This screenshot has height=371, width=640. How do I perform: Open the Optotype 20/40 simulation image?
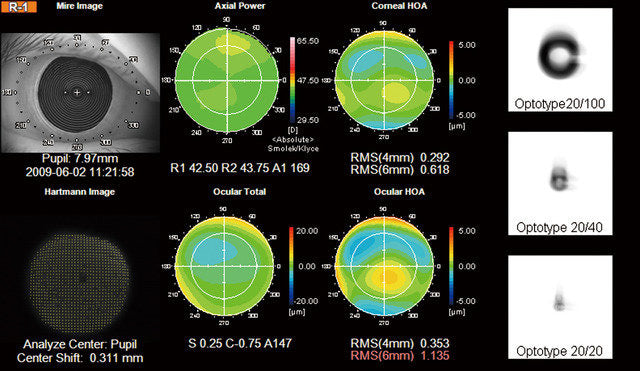click(560, 183)
